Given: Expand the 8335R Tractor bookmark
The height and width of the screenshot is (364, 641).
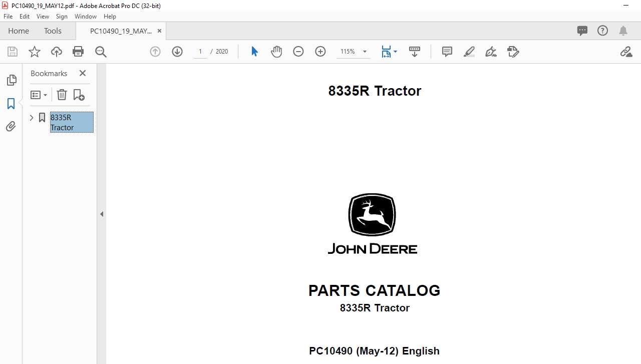Looking at the screenshot, I should pos(32,118).
